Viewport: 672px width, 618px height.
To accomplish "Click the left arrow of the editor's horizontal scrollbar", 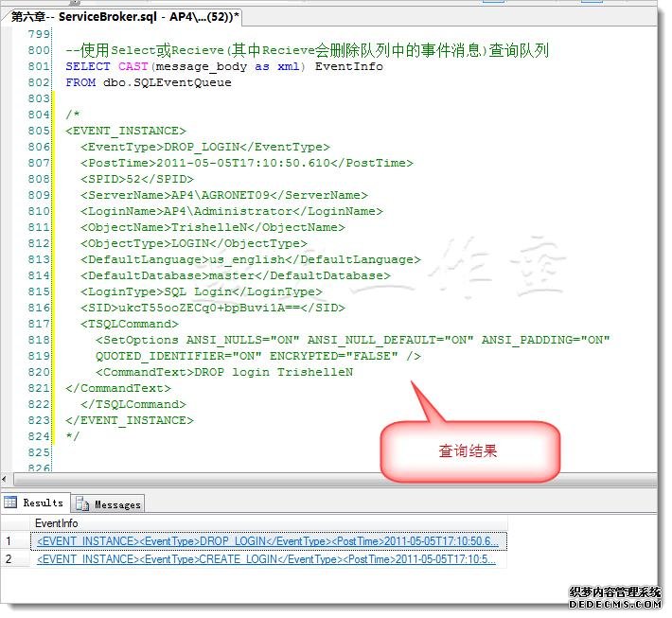I will click(8, 480).
